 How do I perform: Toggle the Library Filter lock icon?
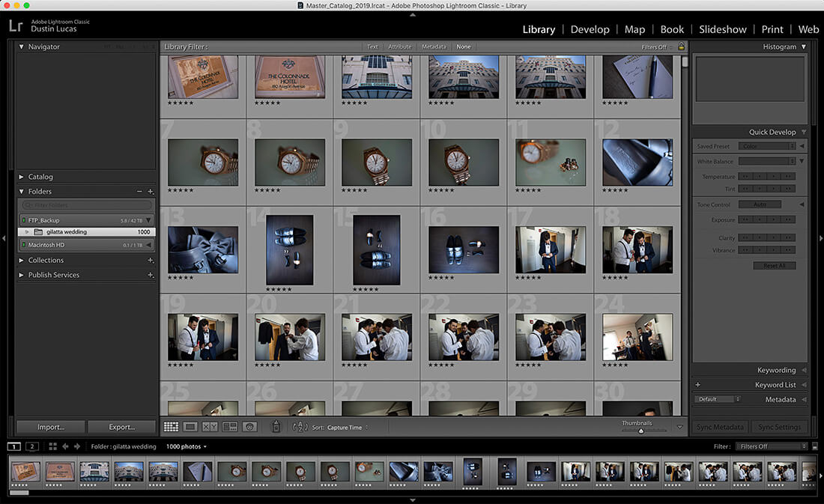681,46
